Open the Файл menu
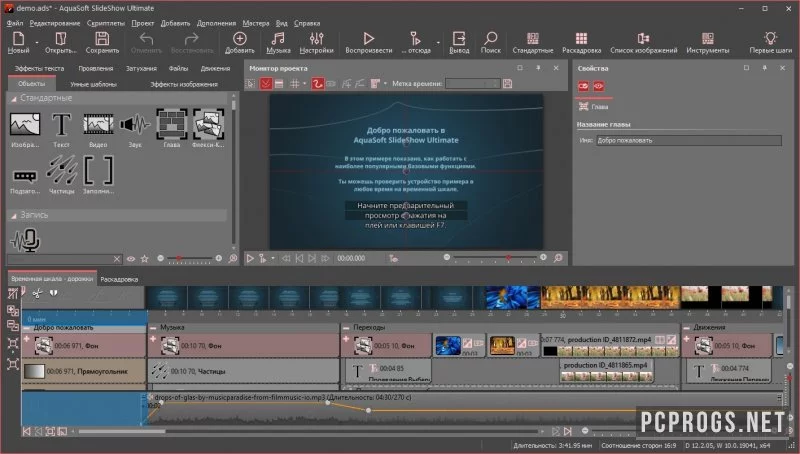 (15, 23)
